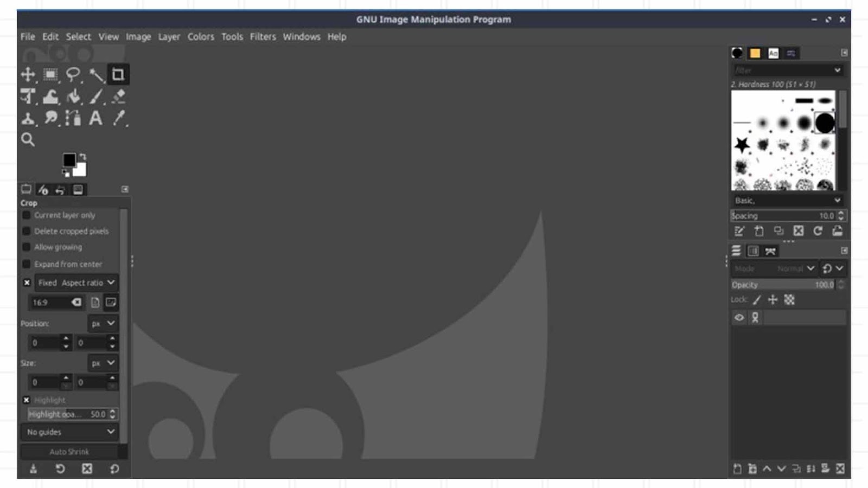
Task: Adjust Highlight opacity slider
Action: point(72,414)
